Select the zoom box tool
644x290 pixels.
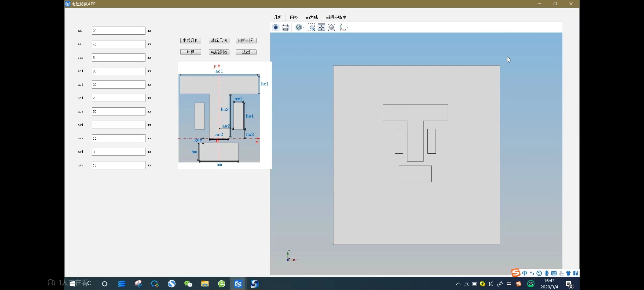311,27
